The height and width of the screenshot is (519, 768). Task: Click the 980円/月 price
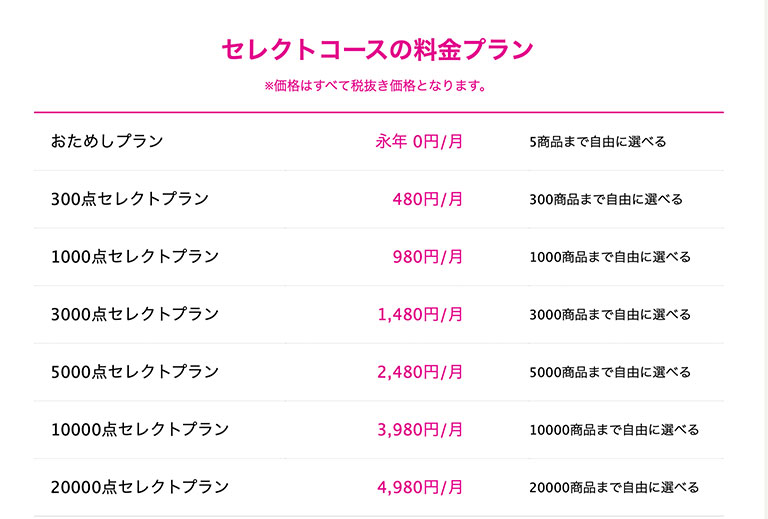pos(428,257)
